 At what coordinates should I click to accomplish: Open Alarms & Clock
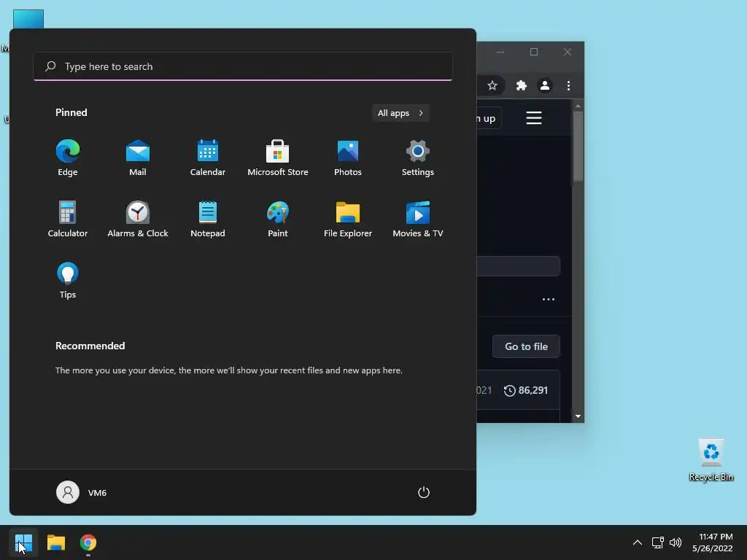tap(138, 219)
